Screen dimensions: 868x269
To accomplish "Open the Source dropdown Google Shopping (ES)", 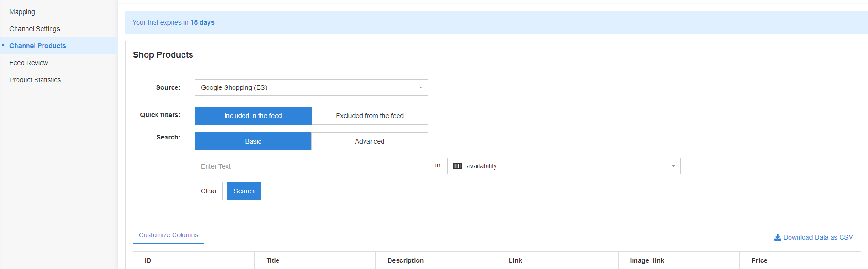I will (311, 87).
